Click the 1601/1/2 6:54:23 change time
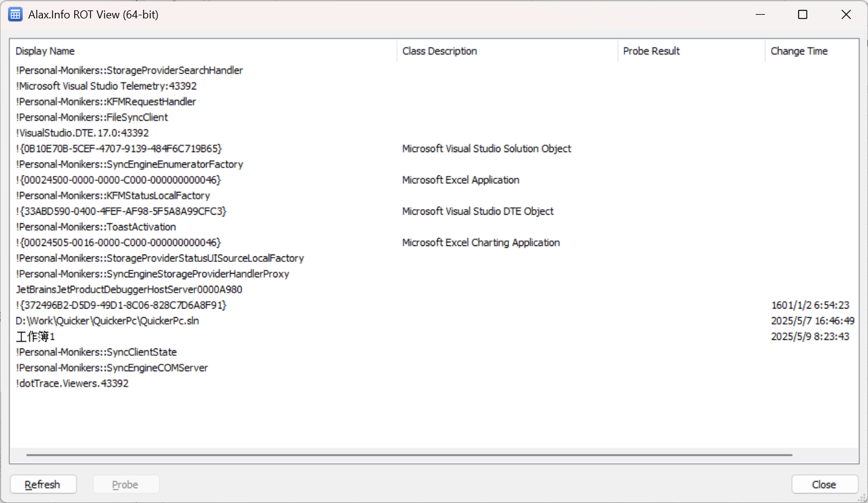 810,305
